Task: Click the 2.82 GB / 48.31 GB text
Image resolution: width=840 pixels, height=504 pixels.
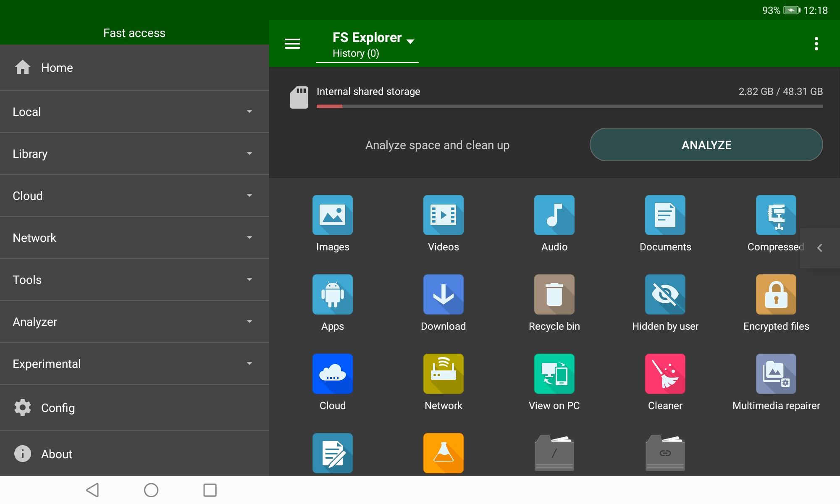Action: (781, 92)
